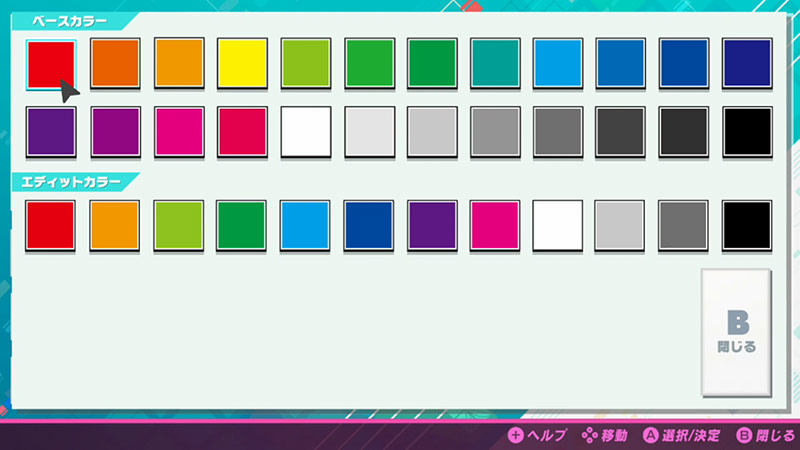Choose the purple edit color swatch
The width and height of the screenshot is (800, 450).
pos(431,225)
